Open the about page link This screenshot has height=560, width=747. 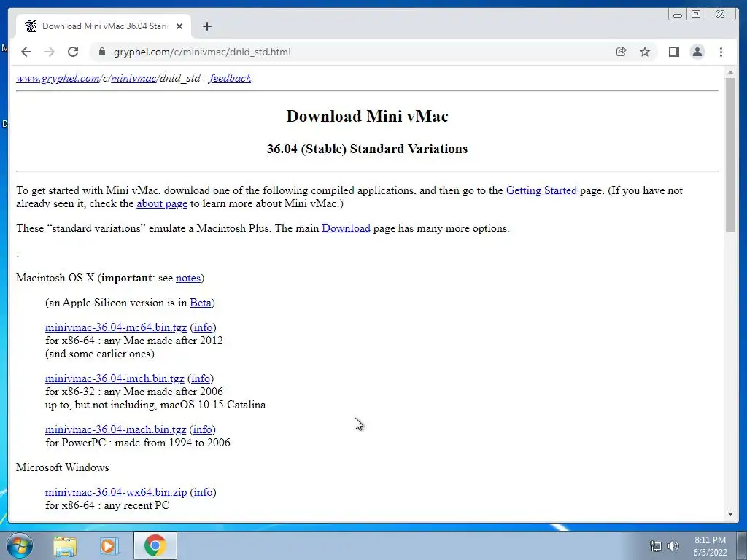pyautogui.click(x=162, y=204)
